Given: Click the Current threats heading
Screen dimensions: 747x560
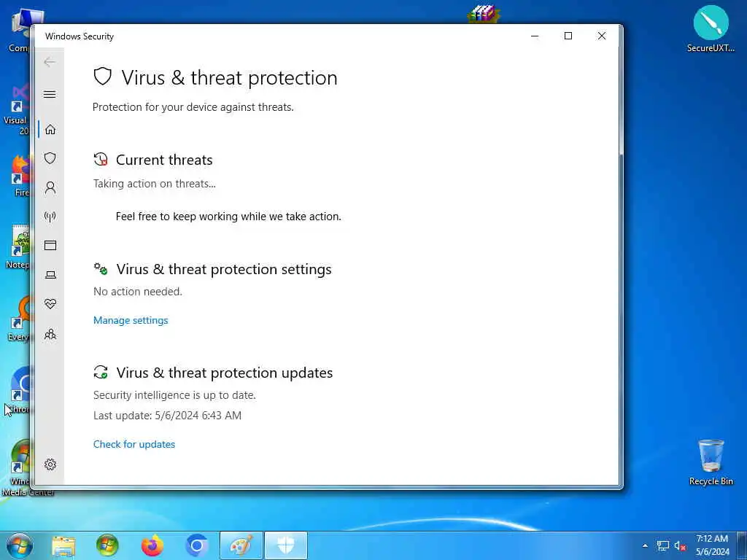Looking at the screenshot, I should [x=164, y=160].
